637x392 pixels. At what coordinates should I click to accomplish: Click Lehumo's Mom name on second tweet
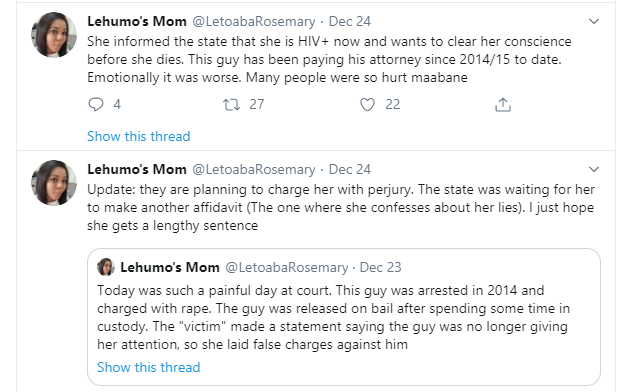137,169
